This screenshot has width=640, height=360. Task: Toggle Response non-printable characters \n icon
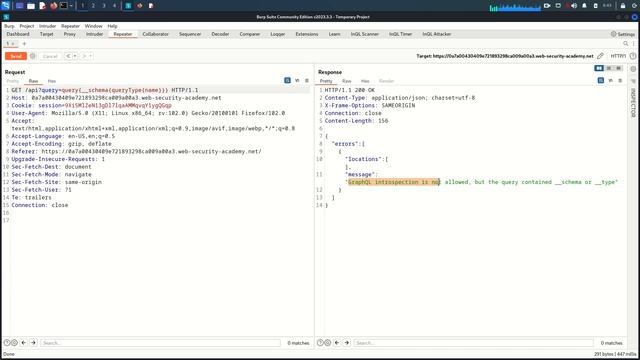[x=611, y=81]
